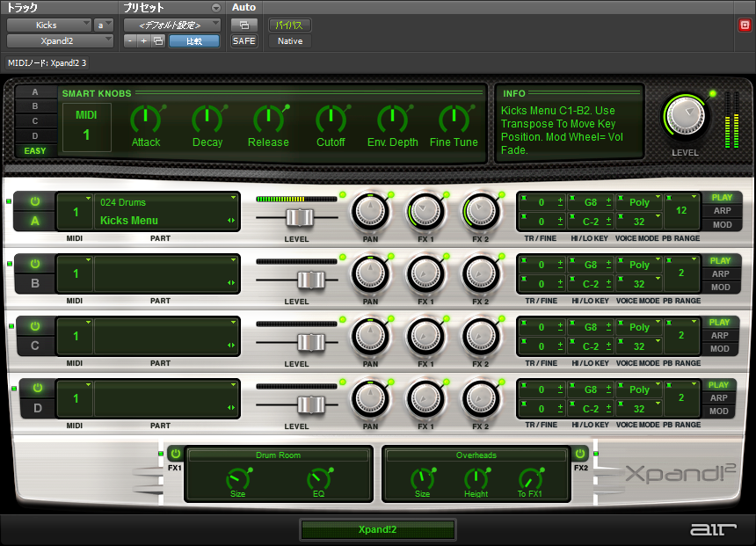This screenshot has width=756, height=546.
Task: Click the PAN knob of part B
Action: point(370,274)
